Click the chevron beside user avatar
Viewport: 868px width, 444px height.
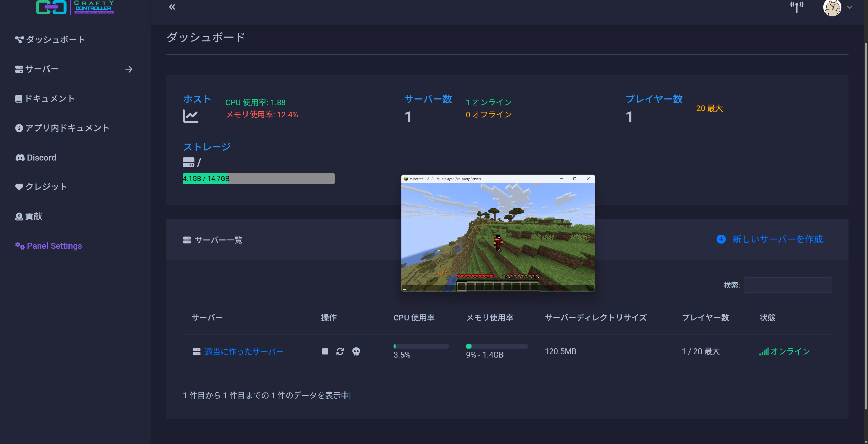[850, 7]
